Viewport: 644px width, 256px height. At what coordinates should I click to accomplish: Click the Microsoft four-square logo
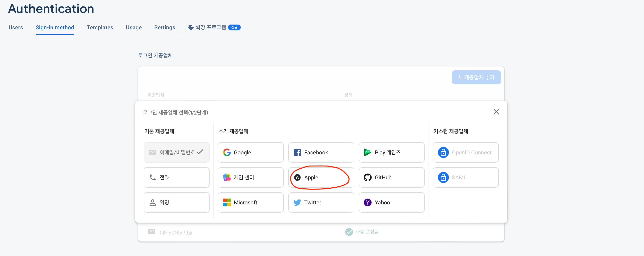click(x=227, y=202)
